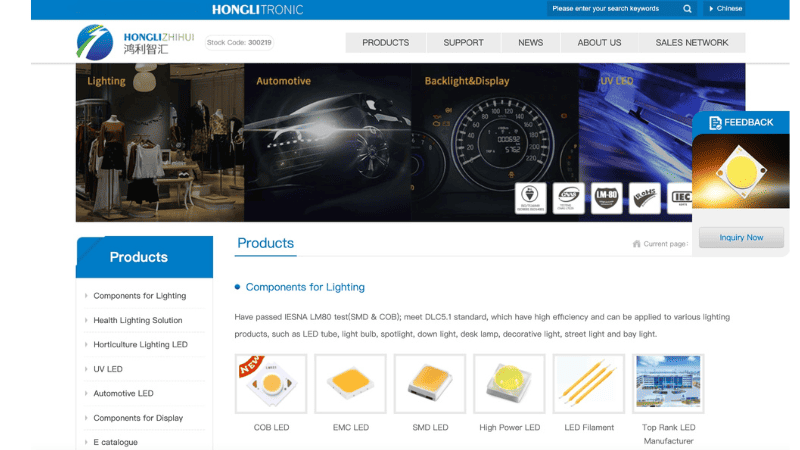
Task: Select Automotive LED in sidebar
Action: pyautogui.click(x=123, y=393)
